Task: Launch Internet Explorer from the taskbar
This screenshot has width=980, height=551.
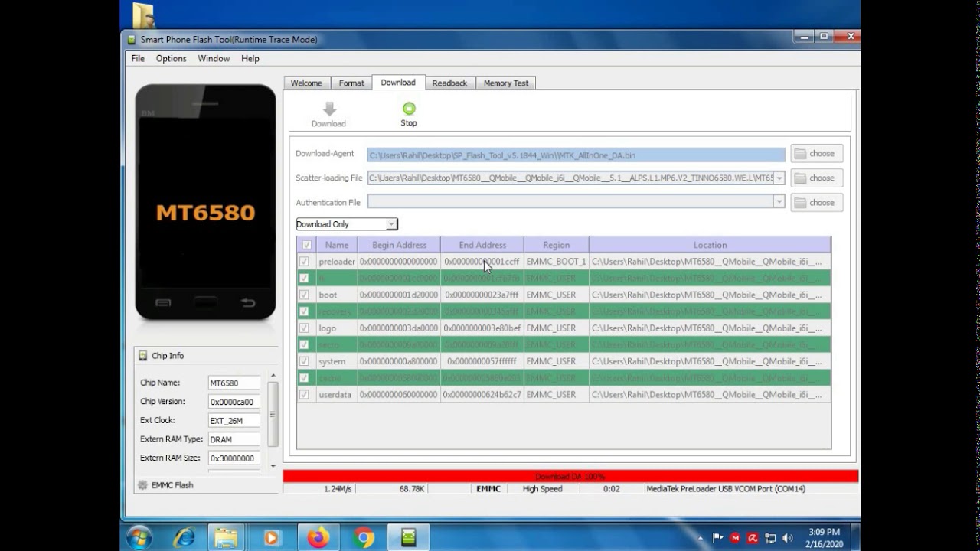Action: click(x=184, y=537)
